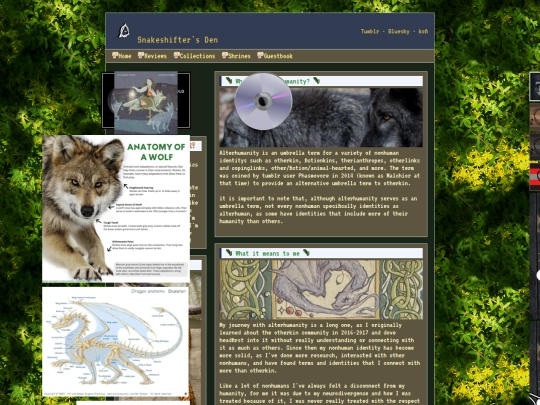Visit the Shrines page
This screenshot has height=405, width=540.
tap(236, 55)
